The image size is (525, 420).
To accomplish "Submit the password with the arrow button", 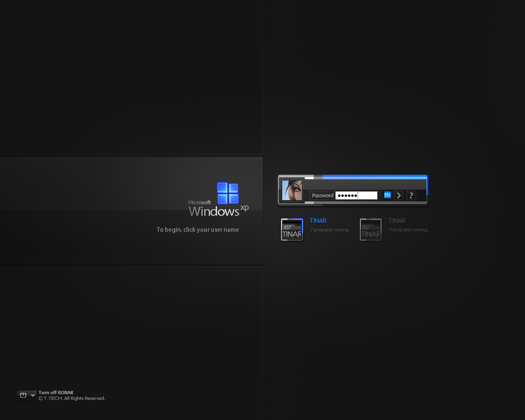I will click(x=398, y=195).
